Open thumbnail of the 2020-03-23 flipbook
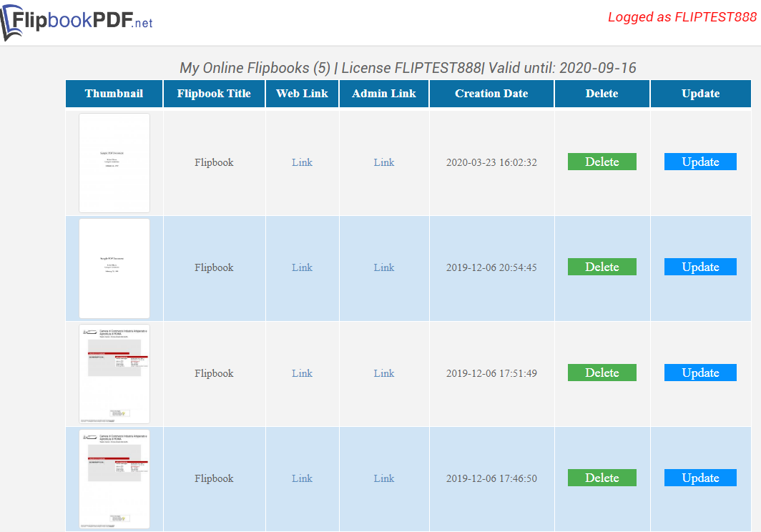This screenshot has height=532, width=761. click(x=114, y=163)
